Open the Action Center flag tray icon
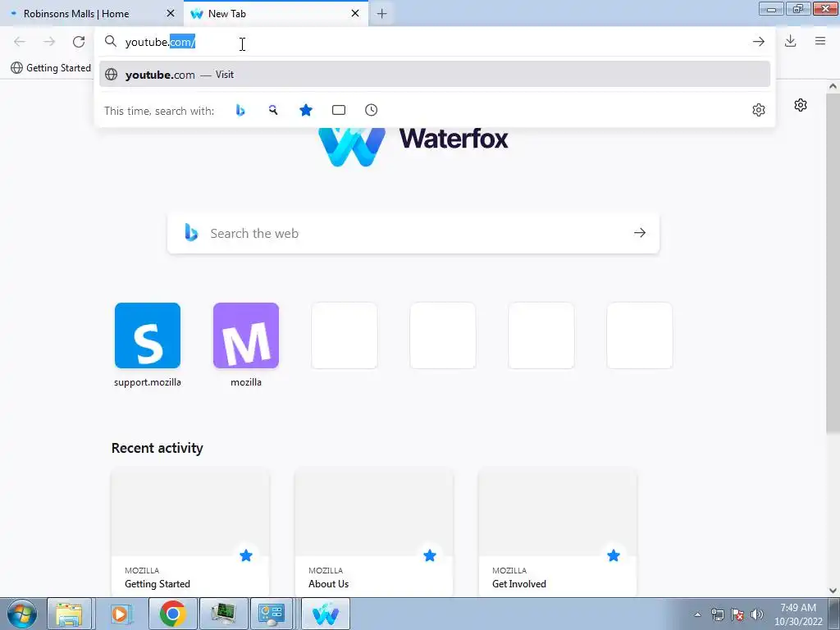 (737, 614)
